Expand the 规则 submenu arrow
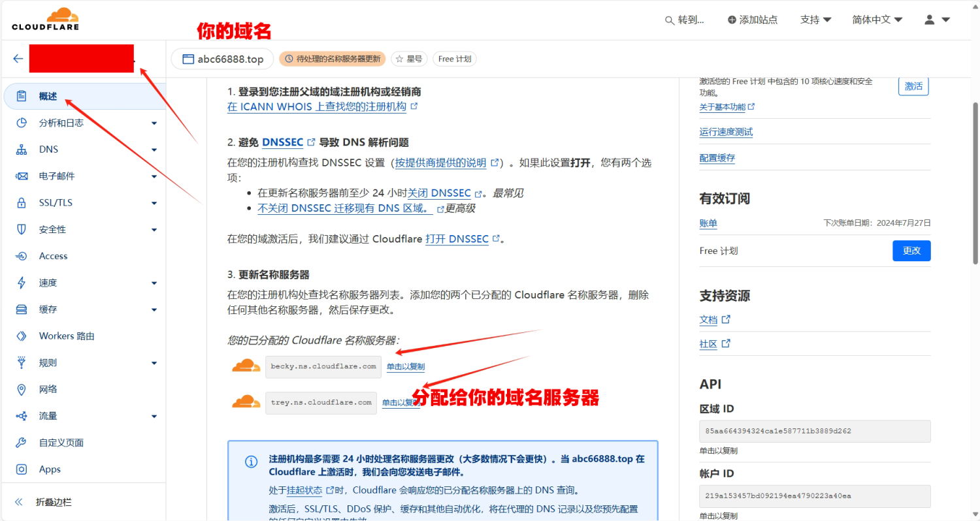Screen dimensions: 980x521 154,363
